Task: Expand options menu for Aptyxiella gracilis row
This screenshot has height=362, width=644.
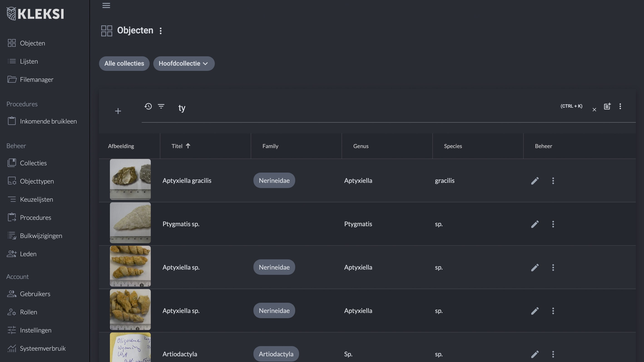Action: click(x=553, y=181)
